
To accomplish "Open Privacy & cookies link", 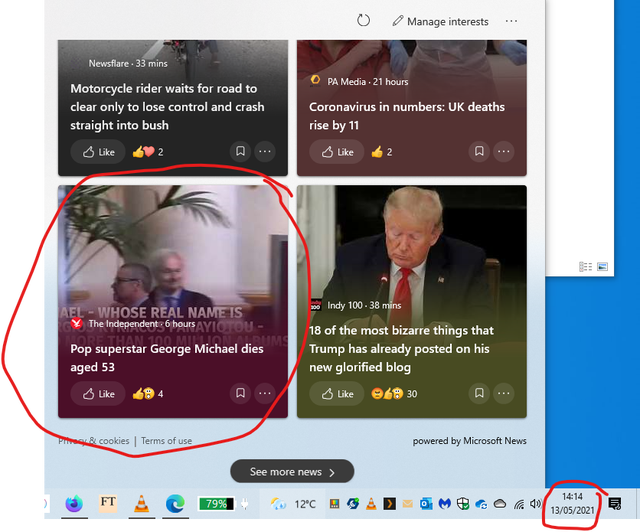I will click(x=93, y=441).
